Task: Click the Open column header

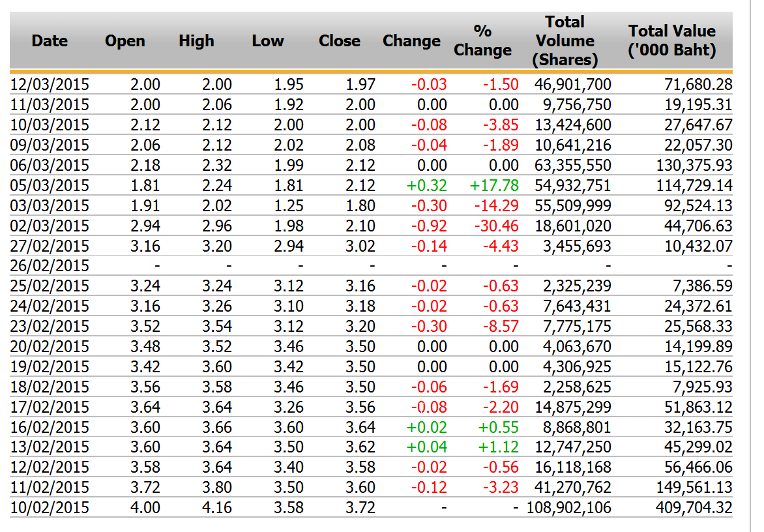Action: [x=125, y=40]
